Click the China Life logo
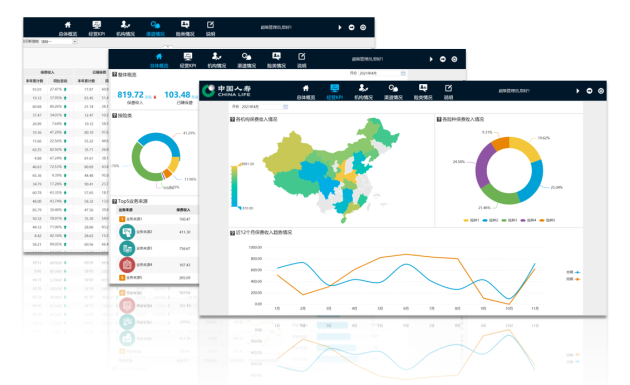Viewport: 630px width, 385px height. pos(226,91)
